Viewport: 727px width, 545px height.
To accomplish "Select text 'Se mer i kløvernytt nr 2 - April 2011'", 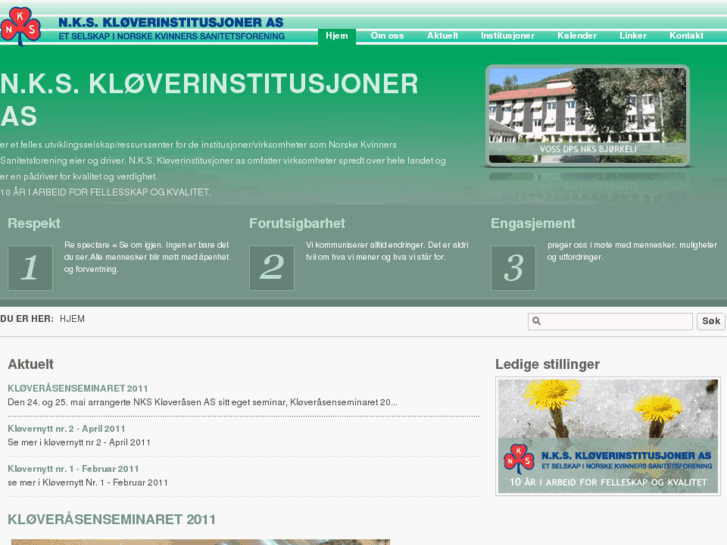I will [x=79, y=442].
